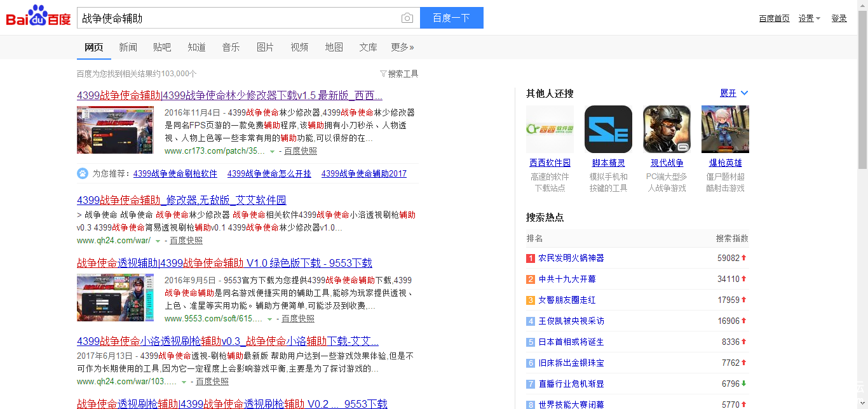
Task: Open the first search result thumbnail image
Action: point(115,130)
